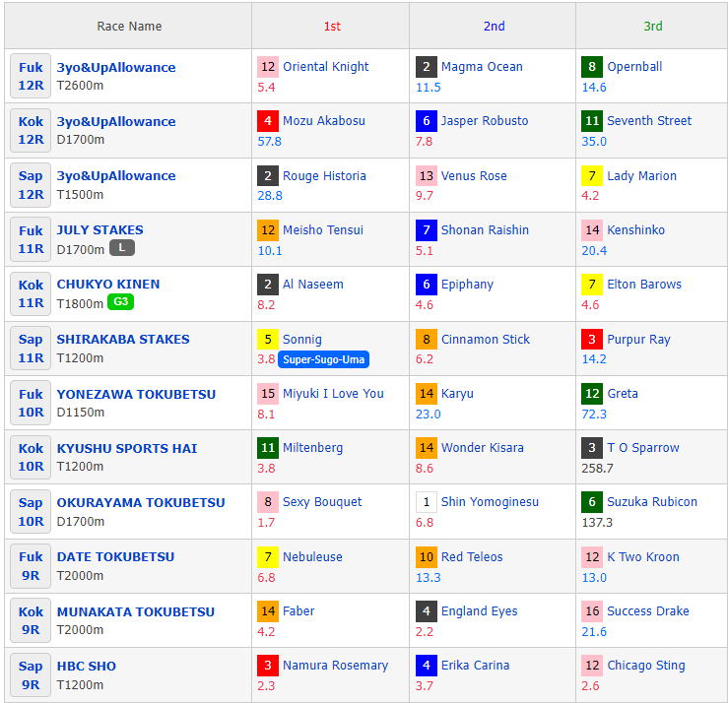
Task: Click the Kok 11R race badge
Action: point(31,293)
